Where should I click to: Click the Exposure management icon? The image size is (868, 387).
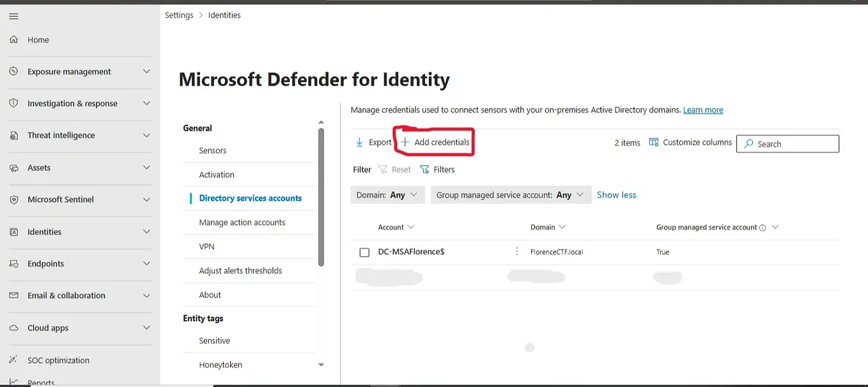pos(14,72)
